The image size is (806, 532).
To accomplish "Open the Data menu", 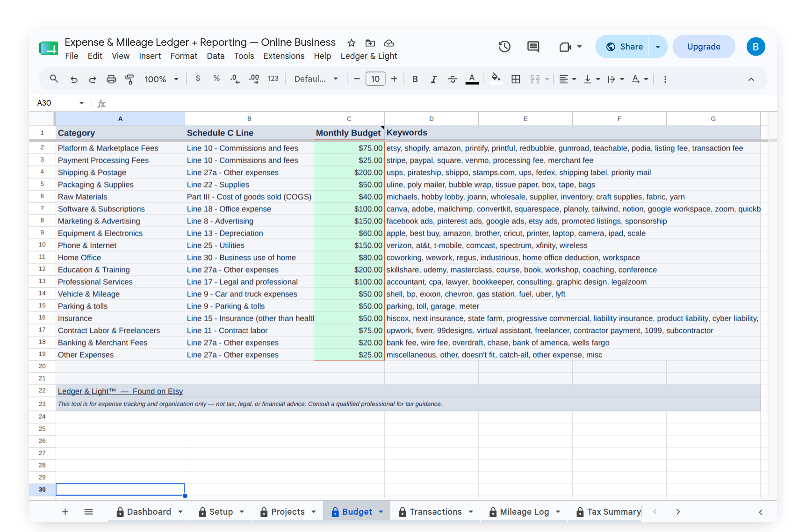I will point(216,56).
